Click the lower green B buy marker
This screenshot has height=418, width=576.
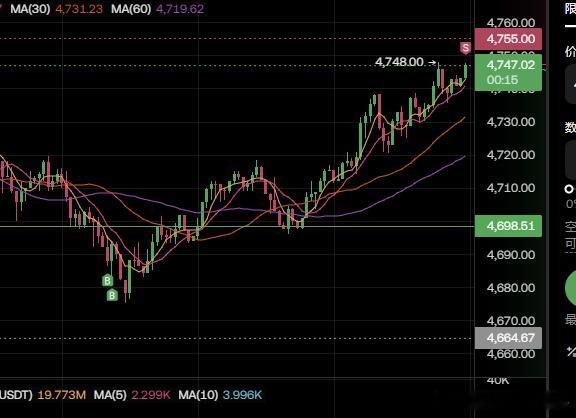coord(112,295)
